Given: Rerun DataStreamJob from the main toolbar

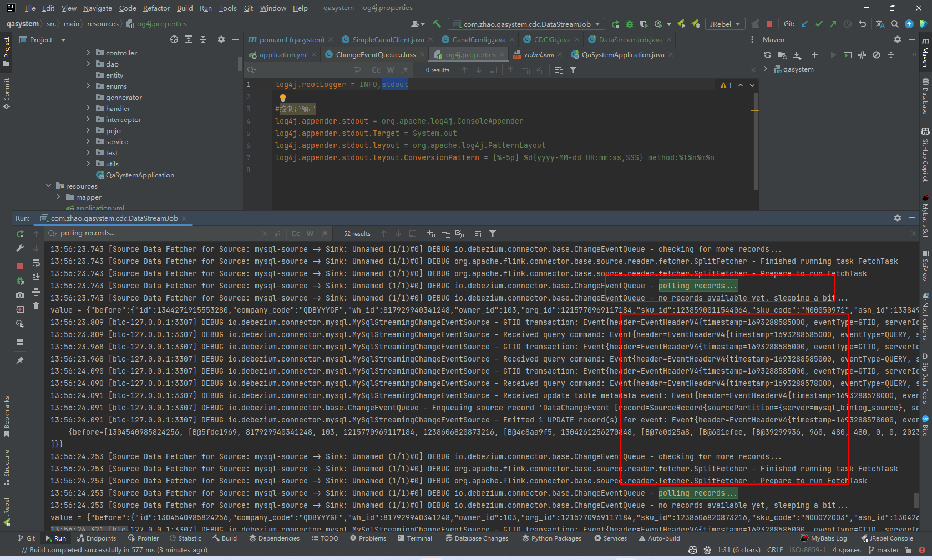Looking at the screenshot, I should (x=615, y=24).
